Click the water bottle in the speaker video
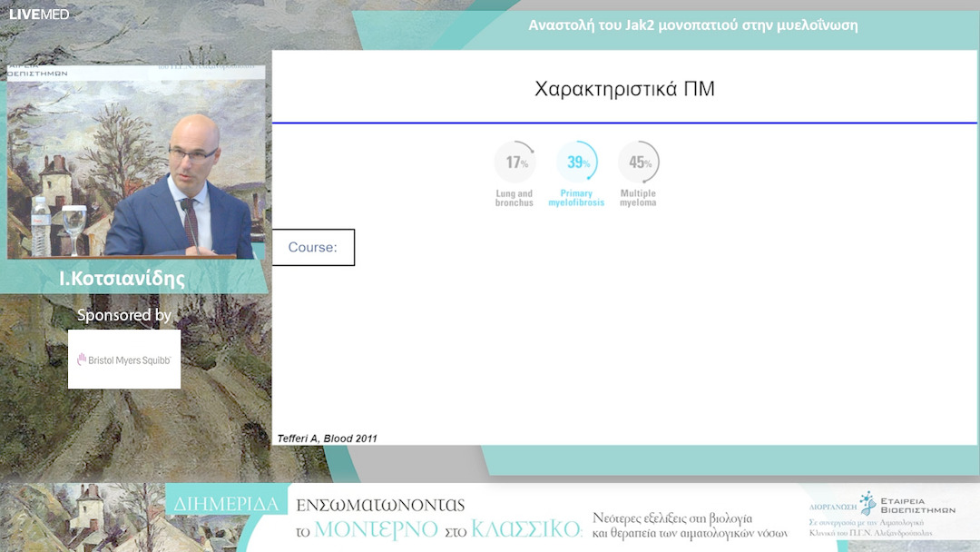The height and width of the screenshot is (552, 980). click(41, 225)
